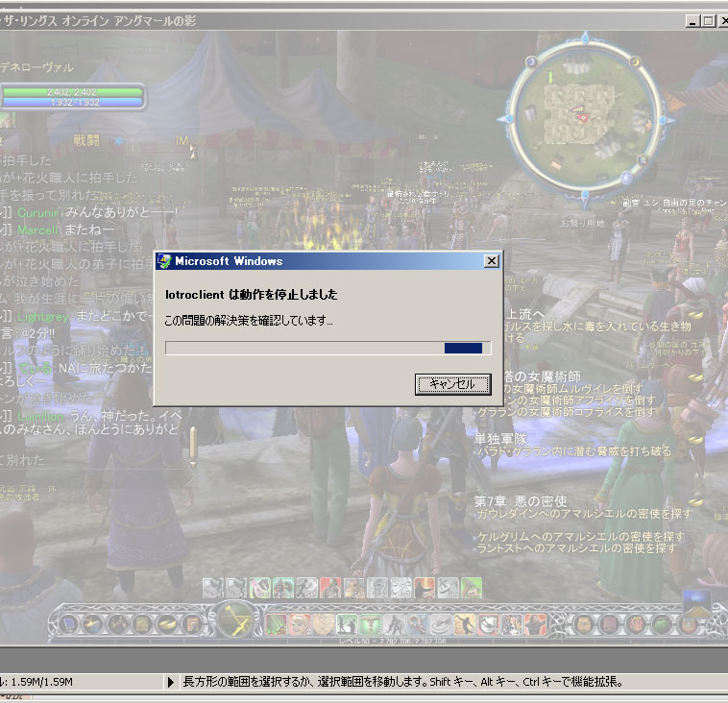Click the black arrow in the outer status bar
The image size is (728, 703).
pyautogui.click(x=170, y=682)
